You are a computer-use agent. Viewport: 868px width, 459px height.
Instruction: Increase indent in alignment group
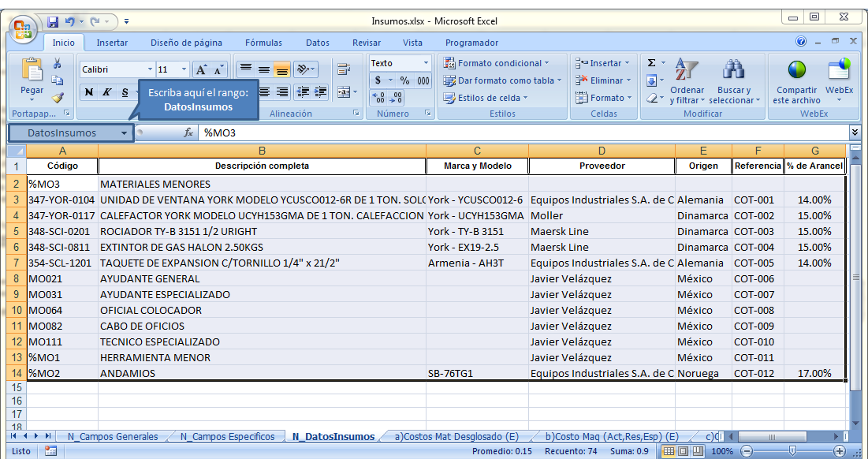click(321, 92)
